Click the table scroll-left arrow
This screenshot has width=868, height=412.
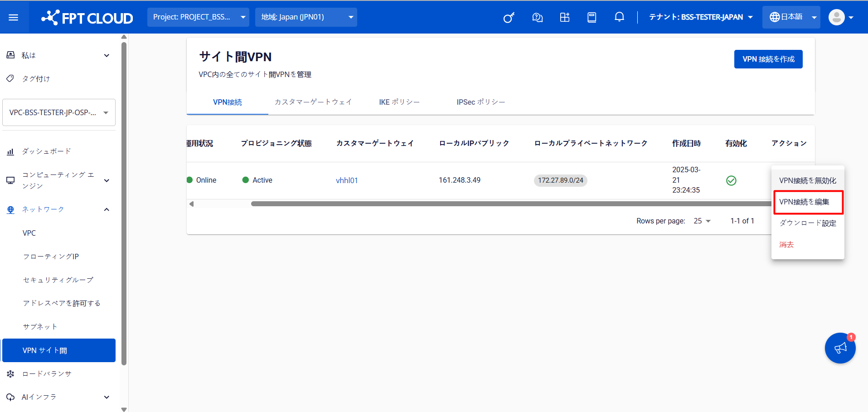click(x=192, y=204)
